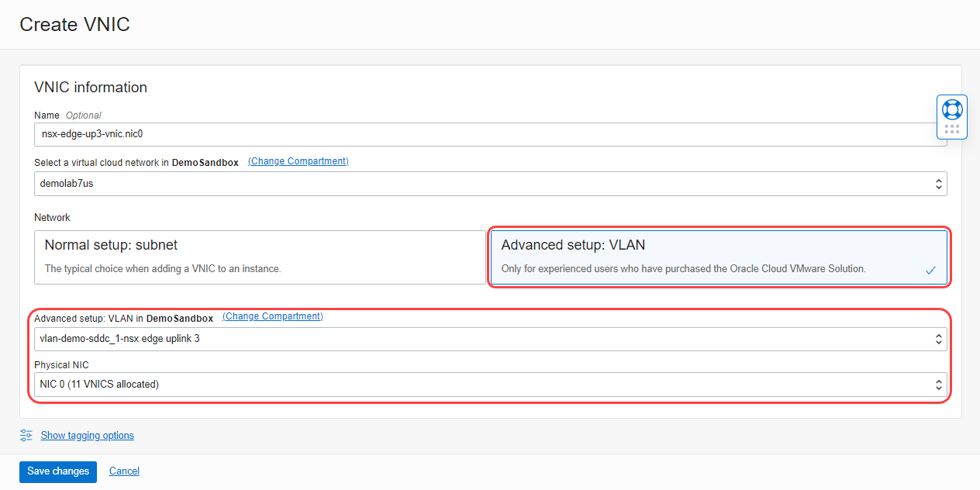Cancel the VNIC creation
Viewport: 980px width, 490px height.
(124, 471)
